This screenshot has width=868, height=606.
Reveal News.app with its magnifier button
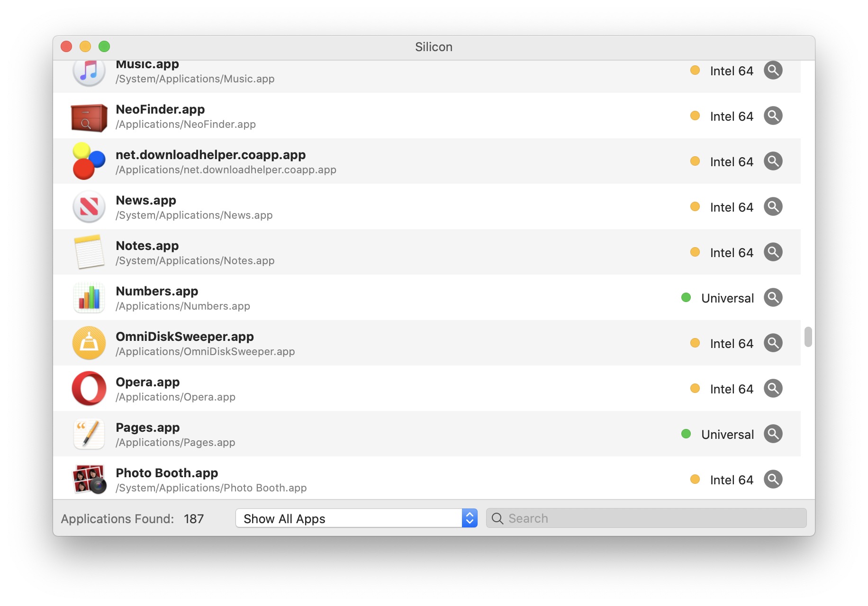click(x=773, y=207)
